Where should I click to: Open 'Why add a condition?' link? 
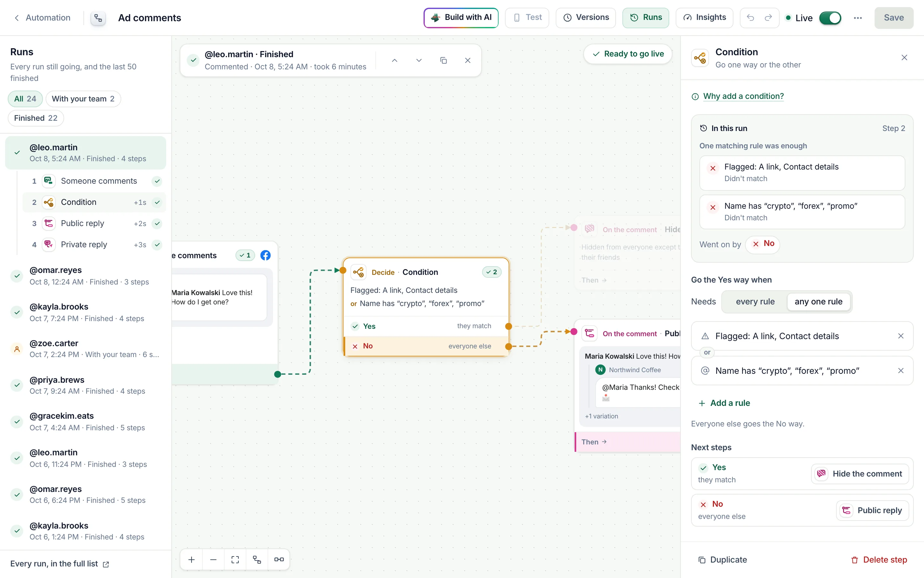(x=743, y=96)
